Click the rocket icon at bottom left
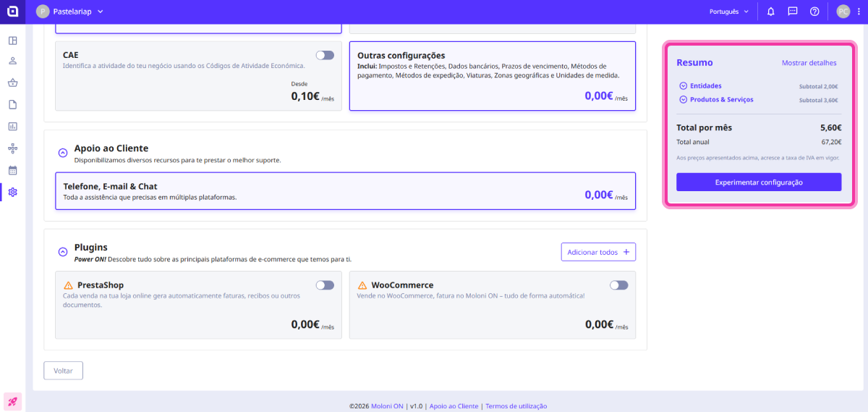The height and width of the screenshot is (412, 868). coord(12,401)
